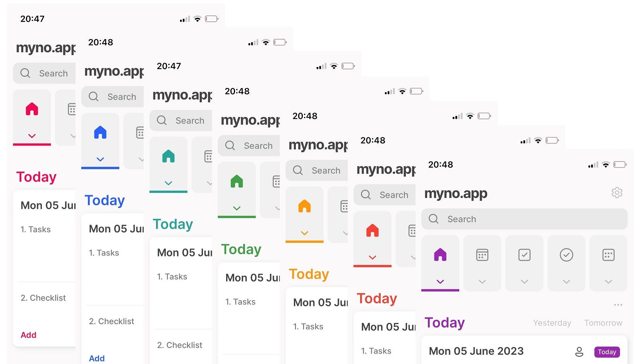Viewport: 637px width, 364px height.
Task: Expand the teal chevron under home
Action: [168, 183]
